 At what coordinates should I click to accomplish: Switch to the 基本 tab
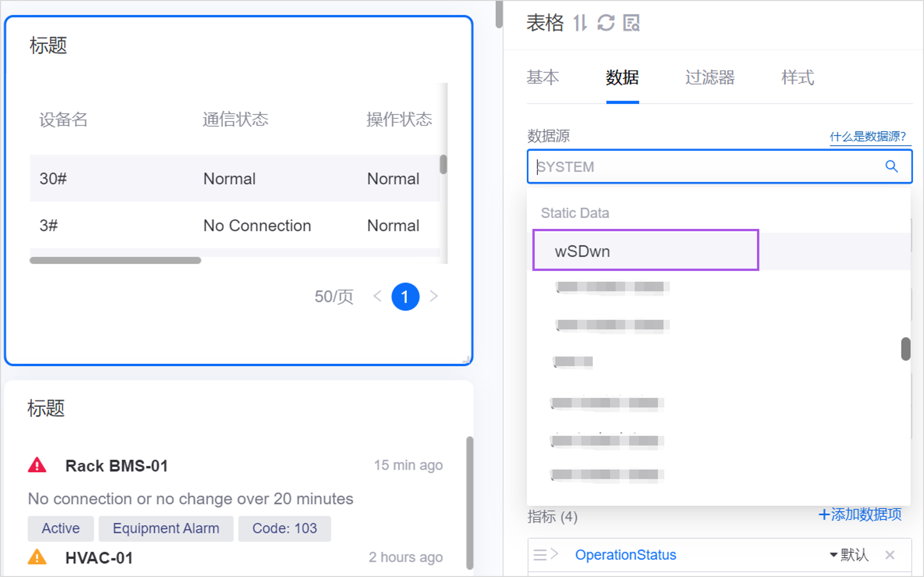coord(543,77)
